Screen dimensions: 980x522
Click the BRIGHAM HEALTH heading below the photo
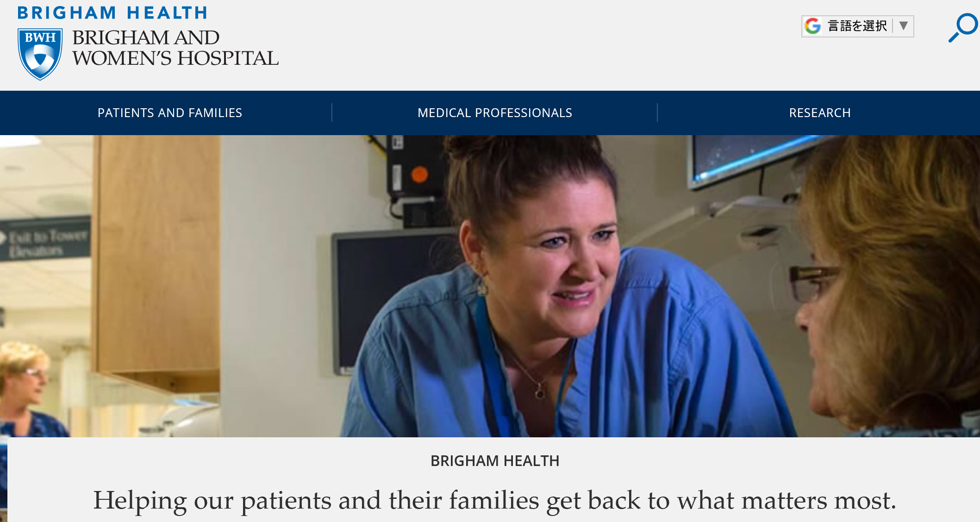click(495, 461)
